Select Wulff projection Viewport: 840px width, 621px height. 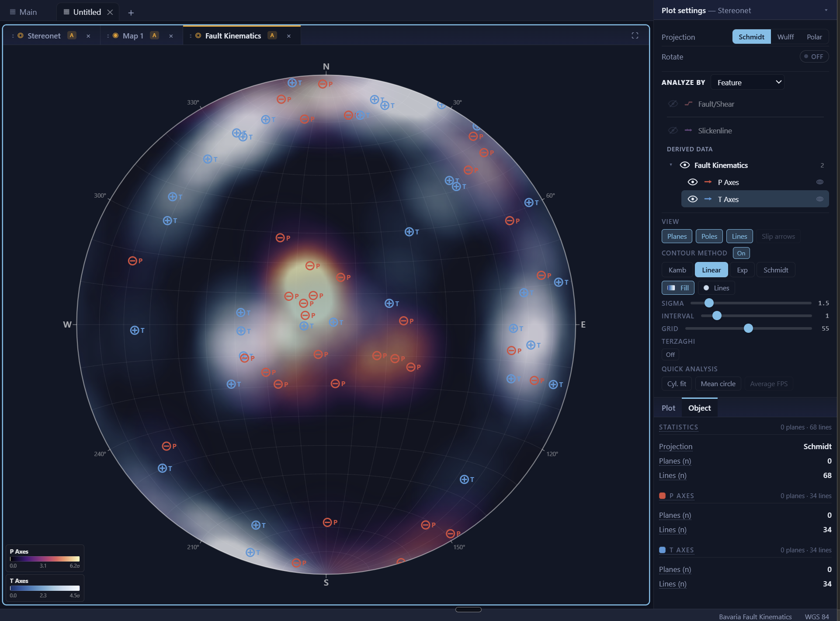pyautogui.click(x=785, y=37)
